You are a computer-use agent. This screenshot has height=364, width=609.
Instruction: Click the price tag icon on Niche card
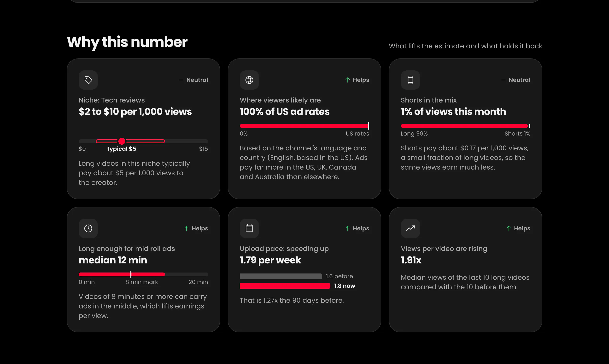point(88,80)
